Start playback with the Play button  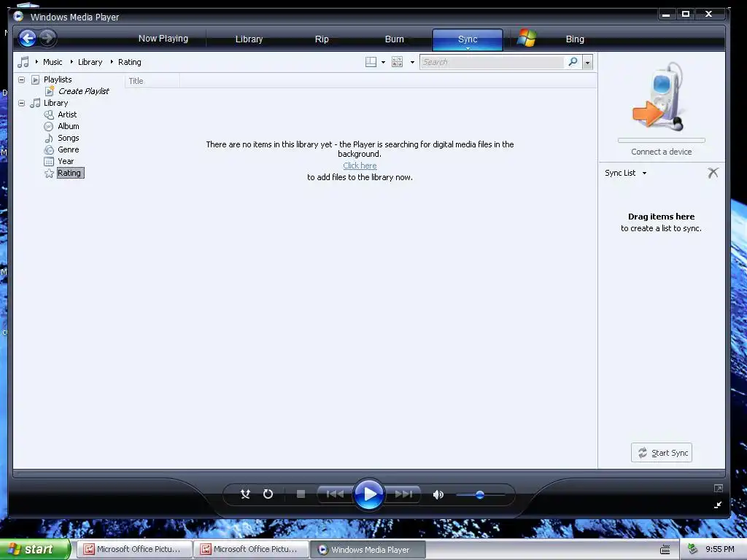point(368,494)
